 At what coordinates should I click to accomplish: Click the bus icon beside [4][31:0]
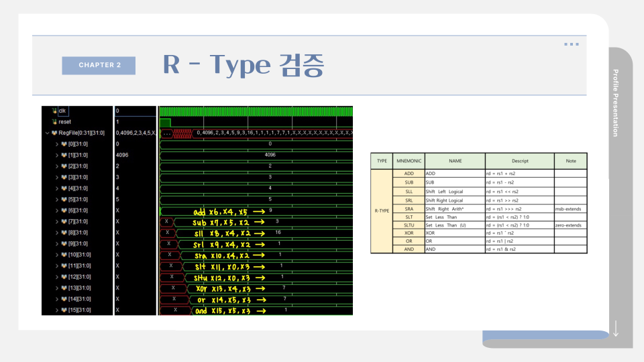64,188
